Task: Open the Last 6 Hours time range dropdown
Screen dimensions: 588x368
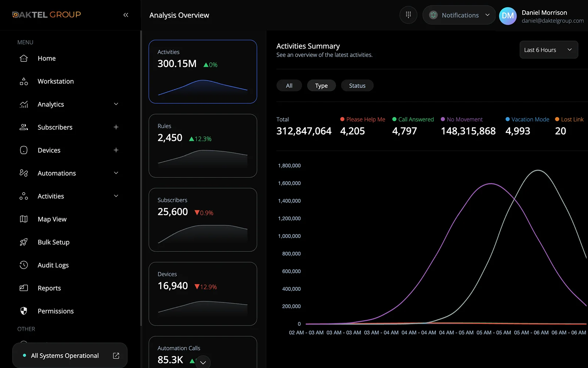Action: tap(549, 50)
